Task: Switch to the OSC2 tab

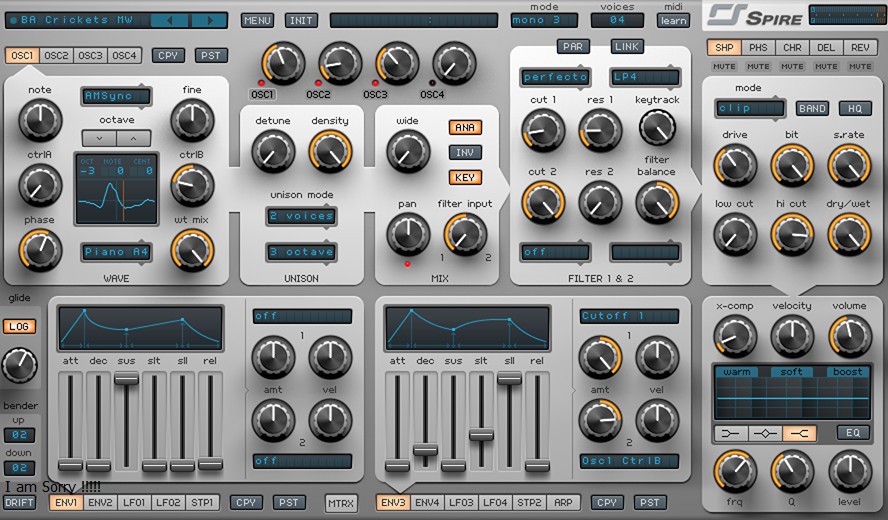Action: (56, 56)
